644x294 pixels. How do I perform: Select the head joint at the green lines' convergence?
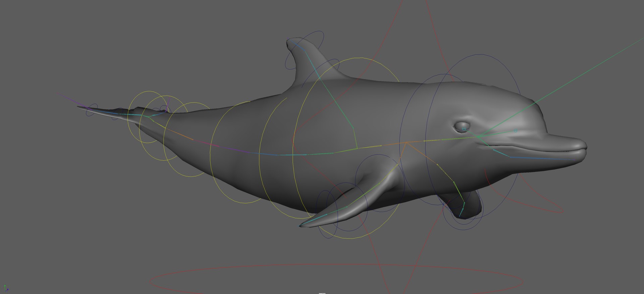click(x=479, y=137)
